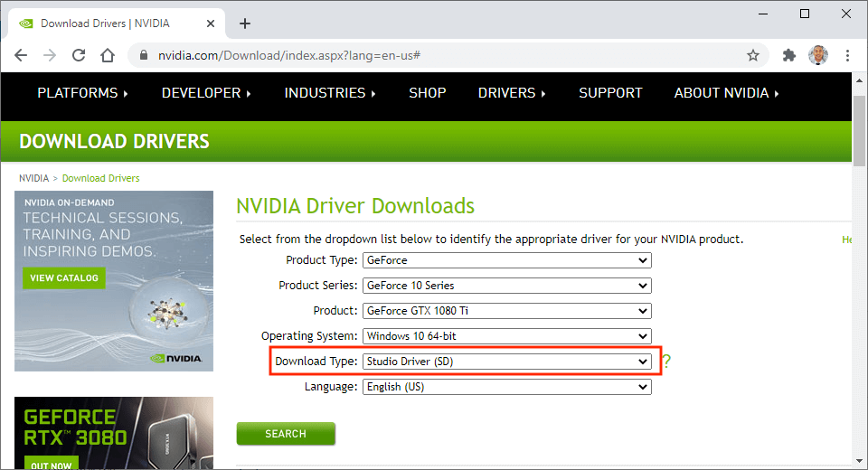Close the Download Drivers tab

[x=211, y=23]
